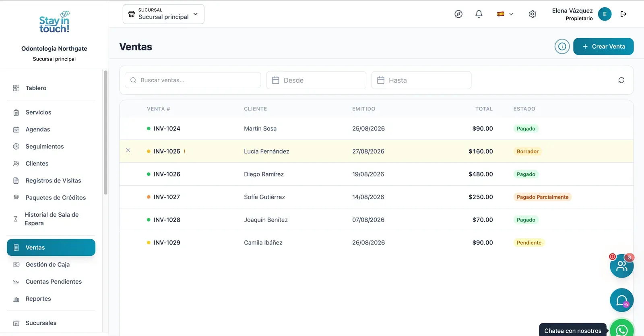Click the compass explore icon in header
Screen dimensions: 644x336
click(458, 14)
